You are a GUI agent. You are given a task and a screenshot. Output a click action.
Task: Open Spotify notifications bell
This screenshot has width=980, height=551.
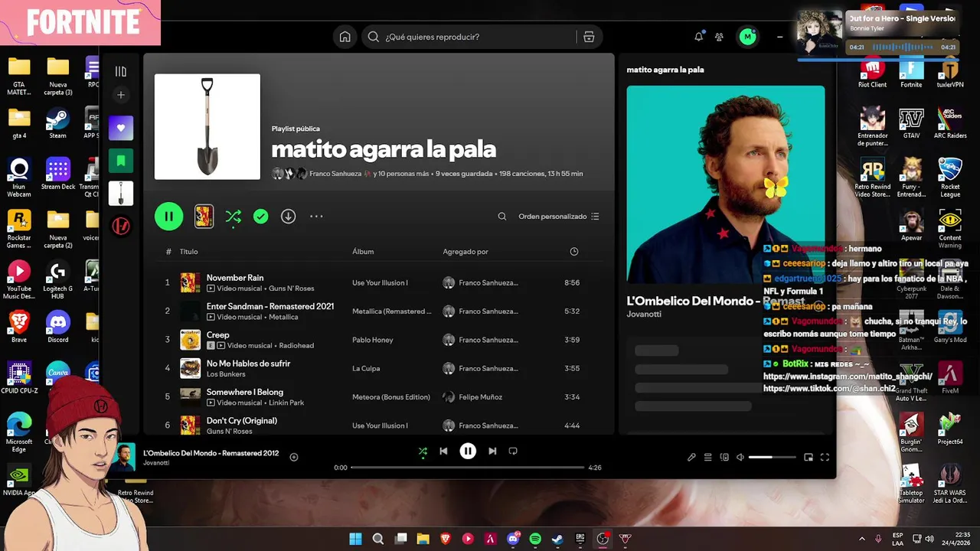coord(699,37)
